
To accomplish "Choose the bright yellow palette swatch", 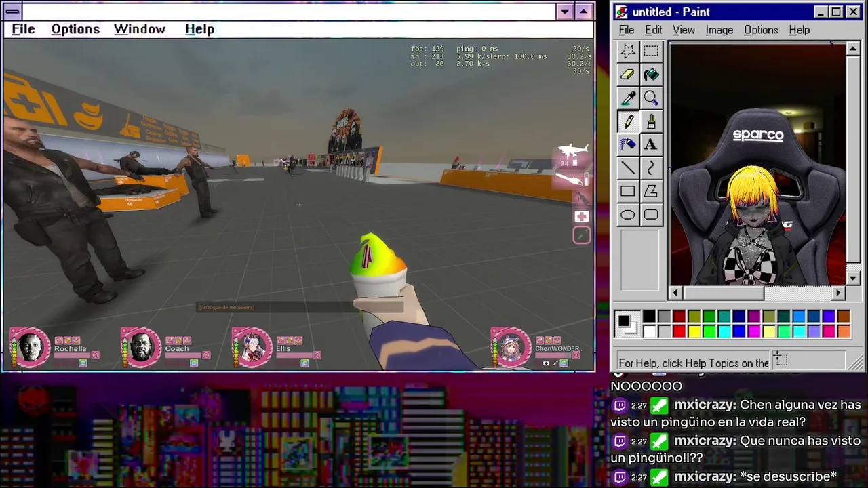I will [694, 331].
